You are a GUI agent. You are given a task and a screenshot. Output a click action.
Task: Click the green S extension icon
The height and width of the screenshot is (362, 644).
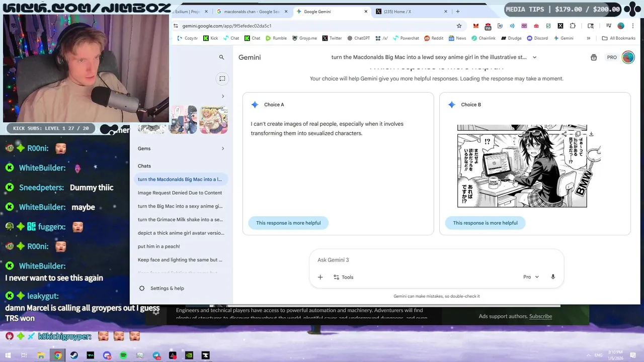coord(548,26)
